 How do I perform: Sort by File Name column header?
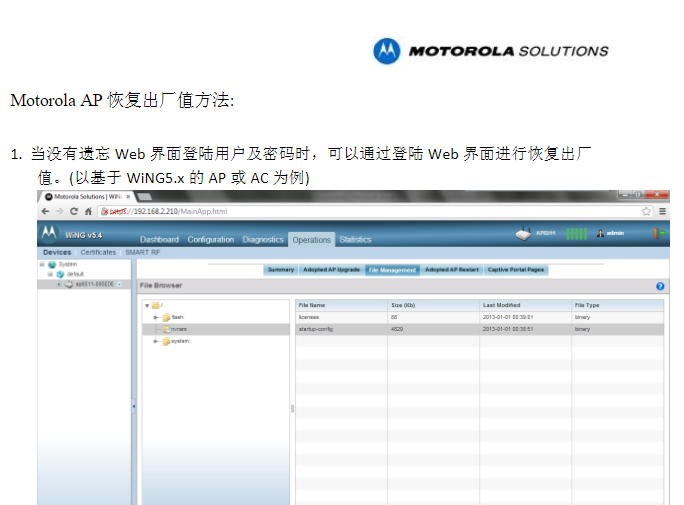pyautogui.click(x=341, y=305)
